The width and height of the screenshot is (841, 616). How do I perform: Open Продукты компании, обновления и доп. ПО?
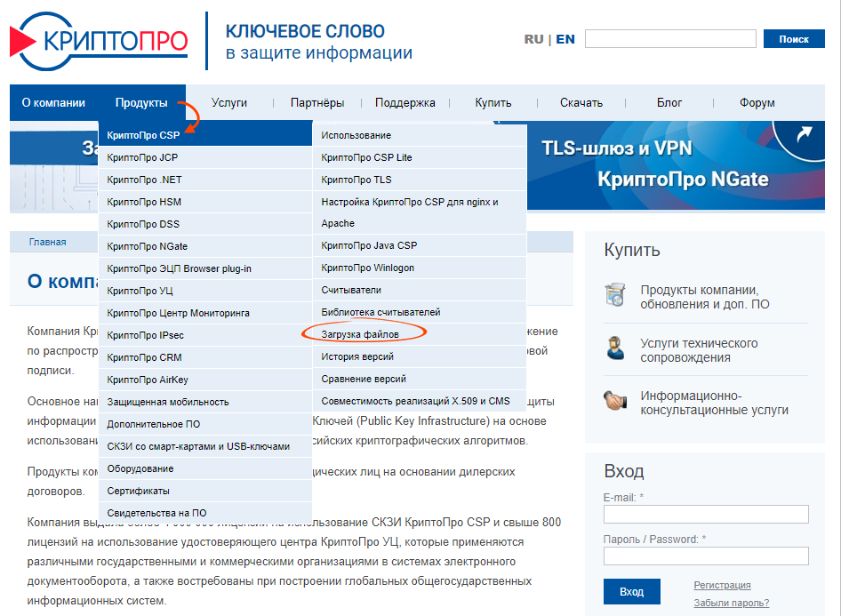pos(705,297)
